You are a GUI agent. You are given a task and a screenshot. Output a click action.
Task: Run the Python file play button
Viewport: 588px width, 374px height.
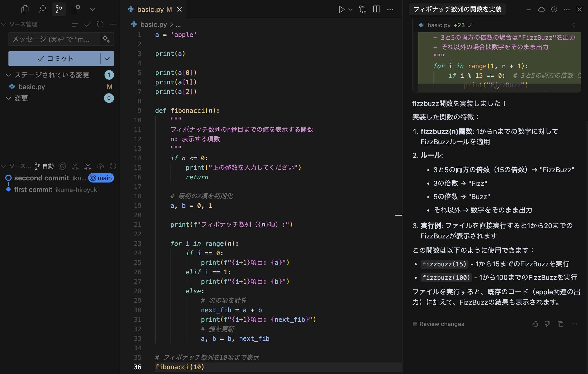[x=342, y=9]
